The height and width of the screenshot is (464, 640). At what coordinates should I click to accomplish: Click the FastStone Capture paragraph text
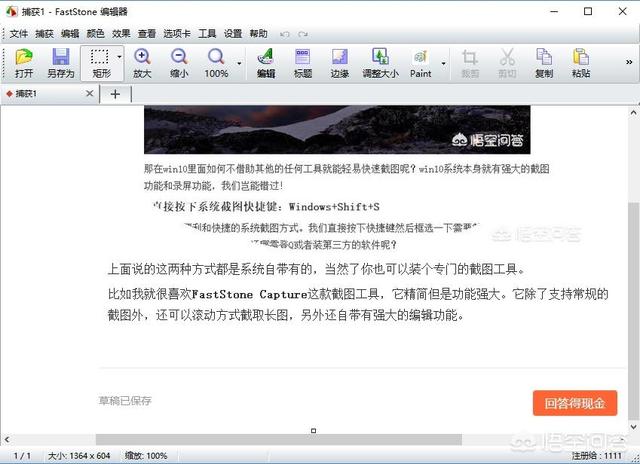click(x=358, y=304)
